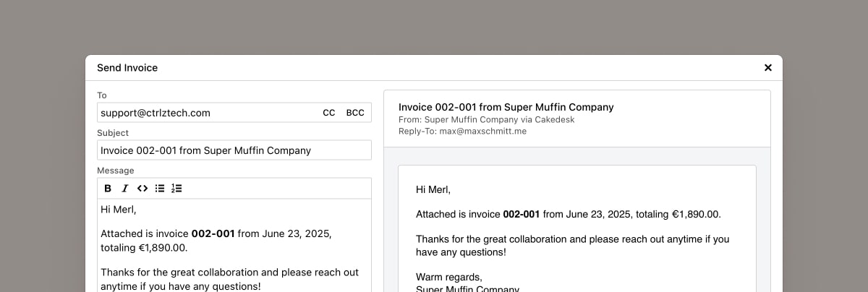Toggle bold formatting in message toolbar

(108, 189)
